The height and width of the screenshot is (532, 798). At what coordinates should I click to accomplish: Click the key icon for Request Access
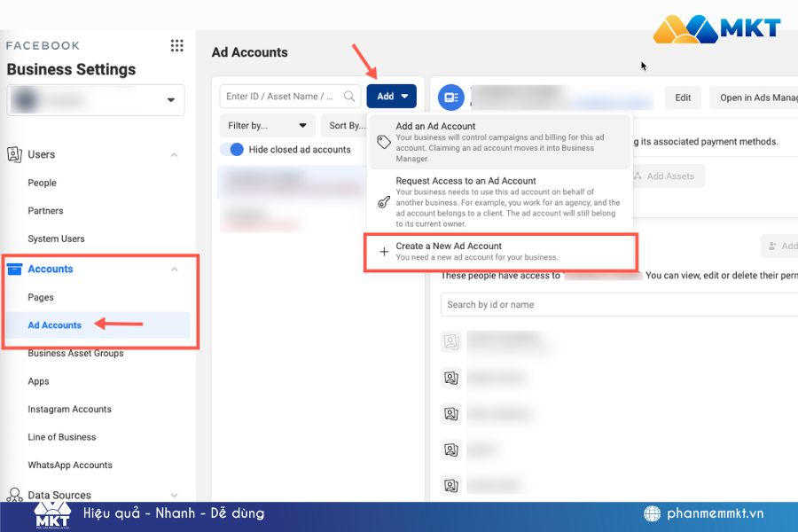[x=384, y=201]
